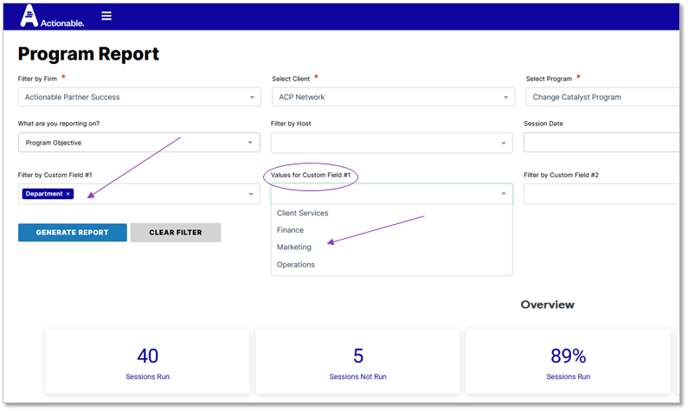Click the Clear Filter button

pyautogui.click(x=176, y=232)
